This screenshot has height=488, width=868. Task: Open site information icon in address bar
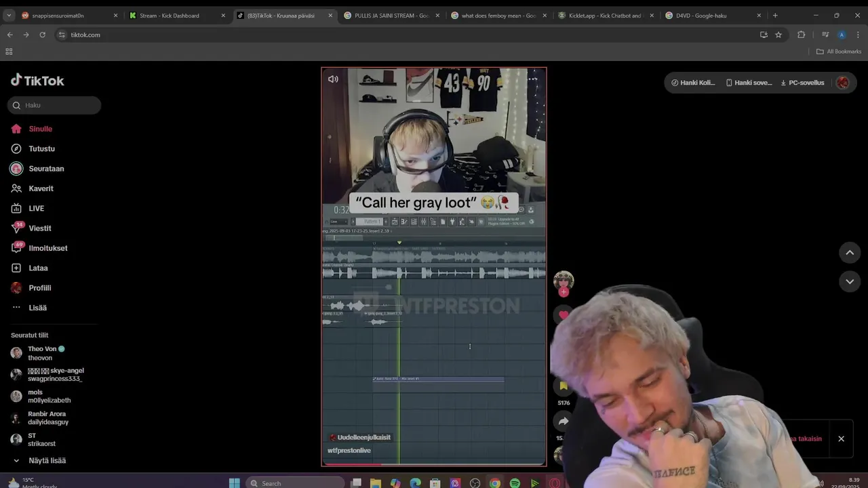(x=62, y=35)
